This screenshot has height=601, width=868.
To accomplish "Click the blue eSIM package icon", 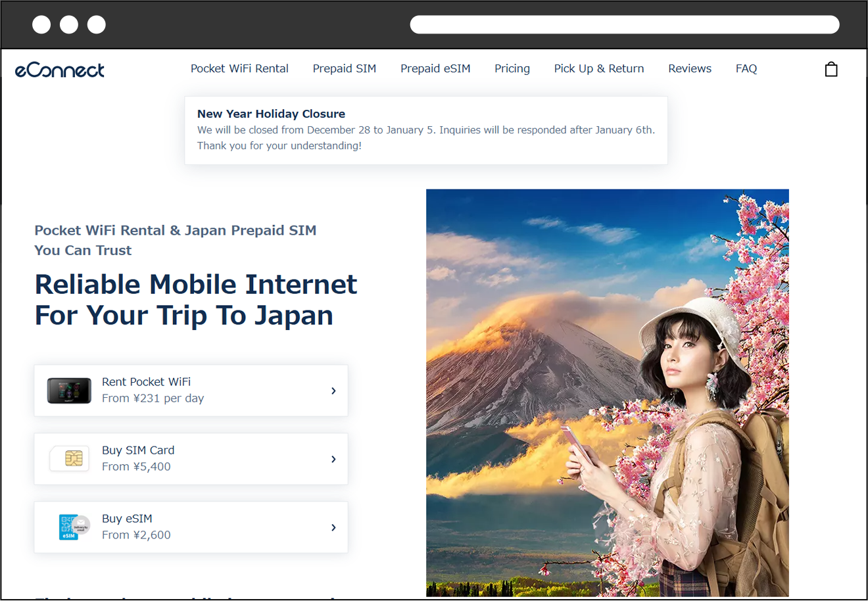I will point(68,527).
